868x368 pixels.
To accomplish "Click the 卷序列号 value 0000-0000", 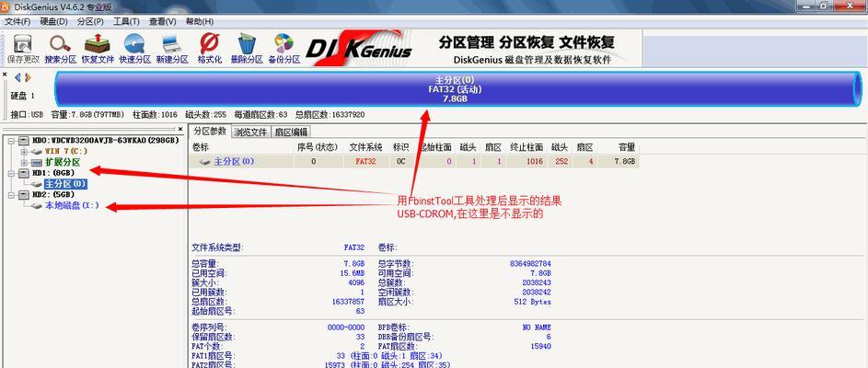I will tap(346, 327).
